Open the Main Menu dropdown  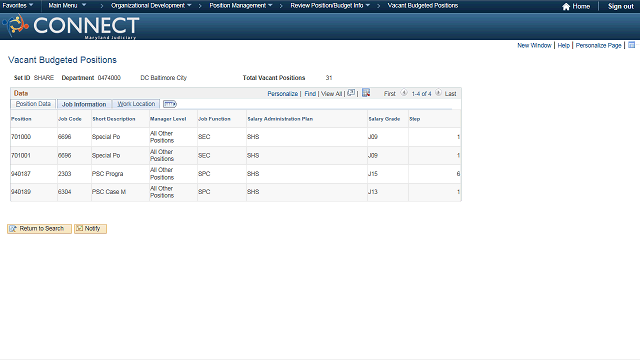click(67, 5)
